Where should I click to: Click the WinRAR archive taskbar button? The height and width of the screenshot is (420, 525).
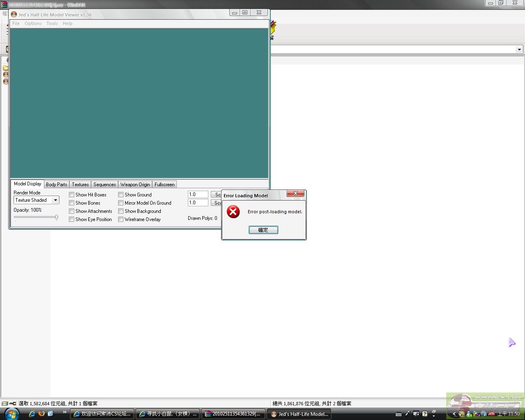point(233,414)
